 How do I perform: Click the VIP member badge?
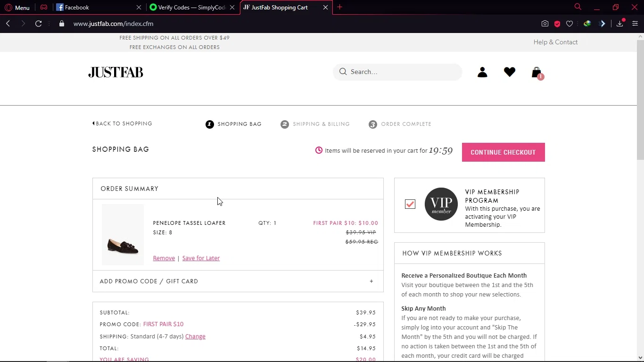click(441, 204)
